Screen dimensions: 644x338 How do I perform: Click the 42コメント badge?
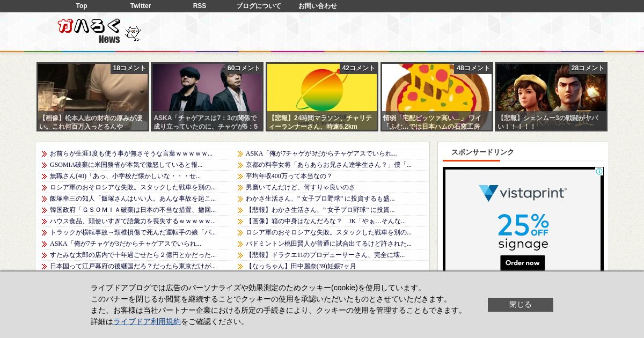[358, 68]
